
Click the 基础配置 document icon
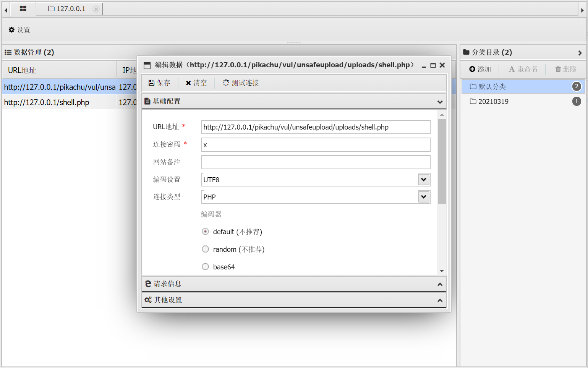coord(147,101)
